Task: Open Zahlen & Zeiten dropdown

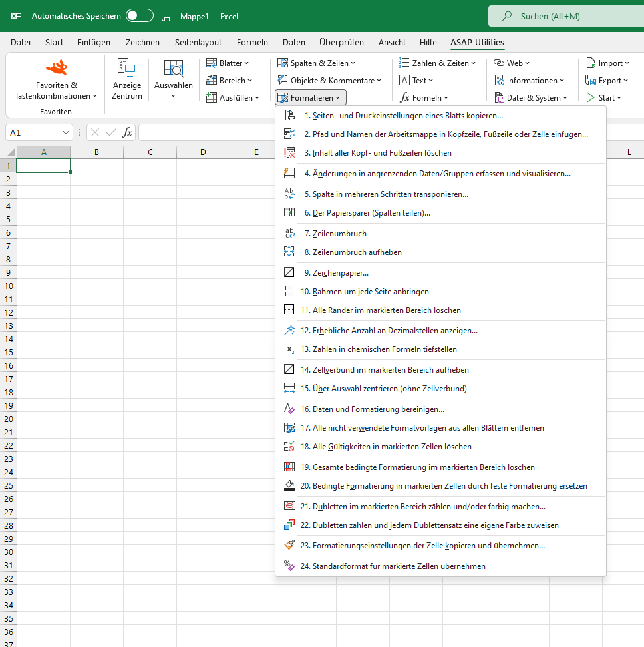Action: coord(437,63)
